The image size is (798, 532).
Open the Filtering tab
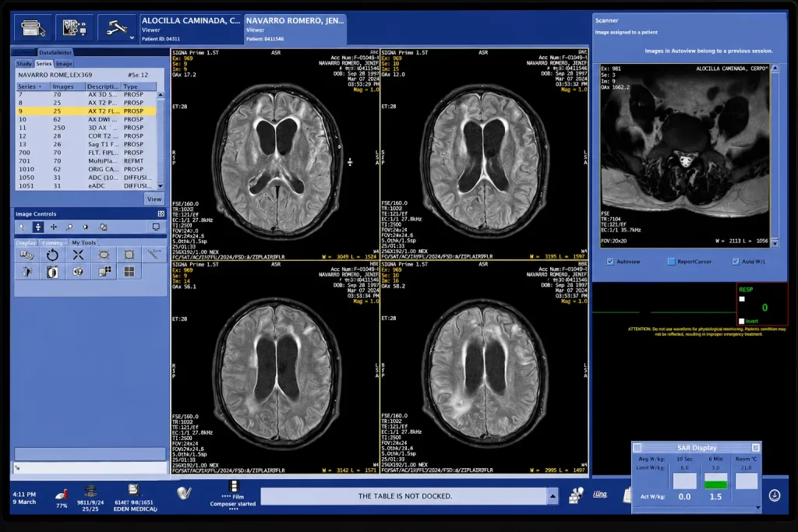[52, 242]
